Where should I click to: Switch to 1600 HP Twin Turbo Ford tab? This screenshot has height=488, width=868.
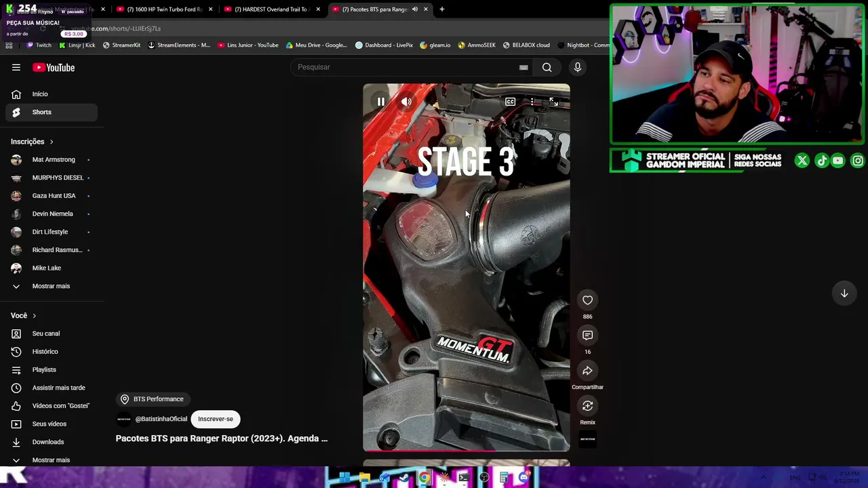pyautogui.click(x=165, y=9)
